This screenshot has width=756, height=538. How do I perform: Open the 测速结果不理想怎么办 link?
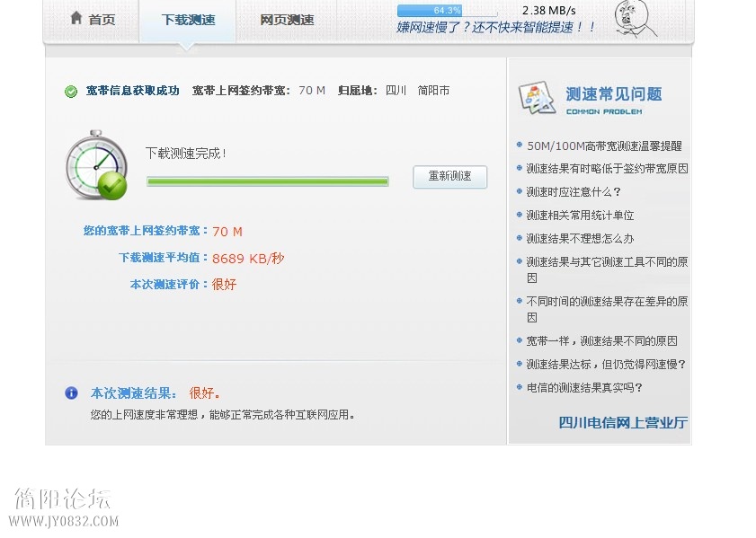[580, 238]
